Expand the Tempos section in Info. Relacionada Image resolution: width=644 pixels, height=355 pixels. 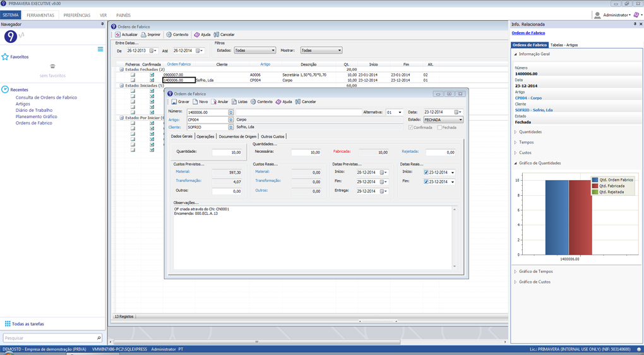515,142
